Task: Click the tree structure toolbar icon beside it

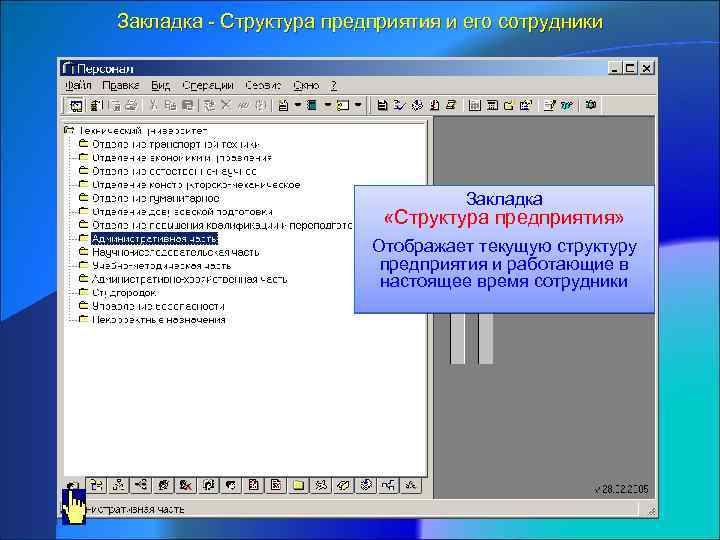Action: [96, 105]
